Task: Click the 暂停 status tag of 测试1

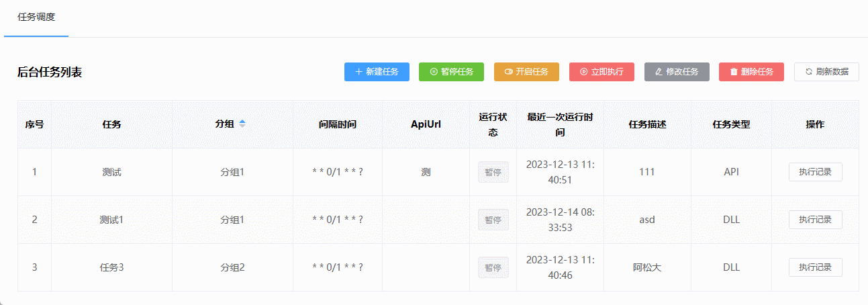Action: click(493, 220)
